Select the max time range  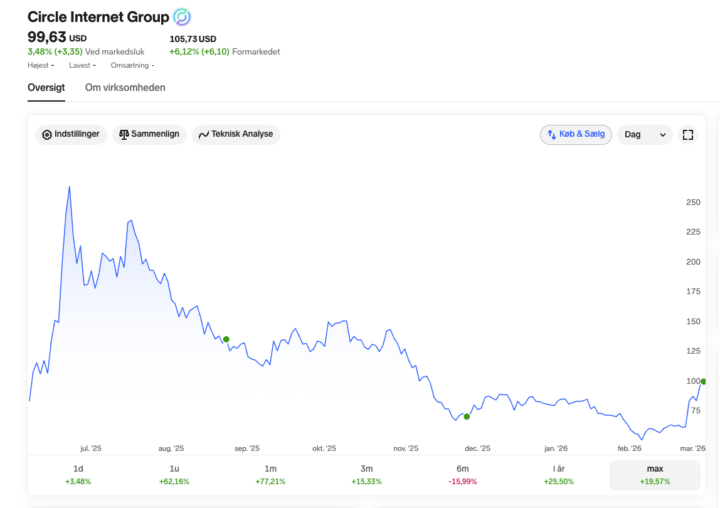tap(655, 474)
